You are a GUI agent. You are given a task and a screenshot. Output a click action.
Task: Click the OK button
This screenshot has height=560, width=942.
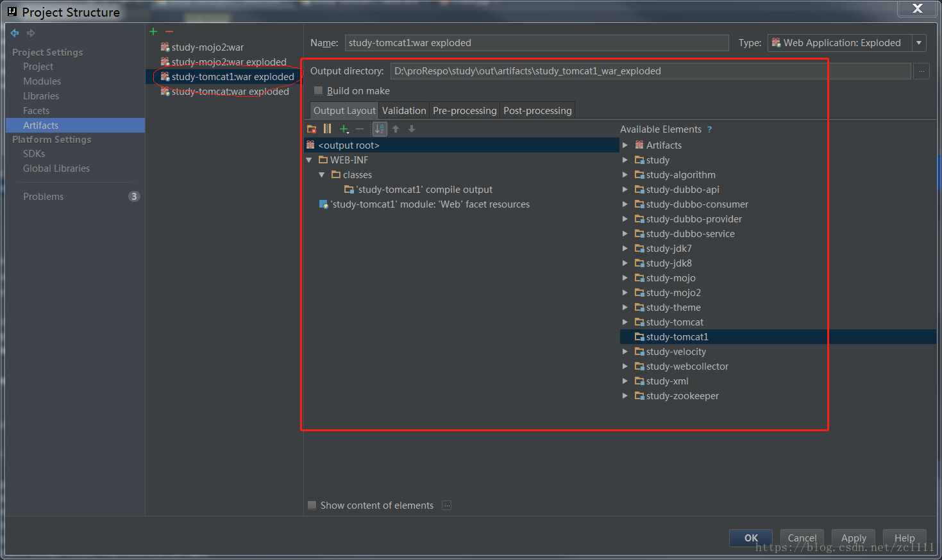tap(751, 538)
